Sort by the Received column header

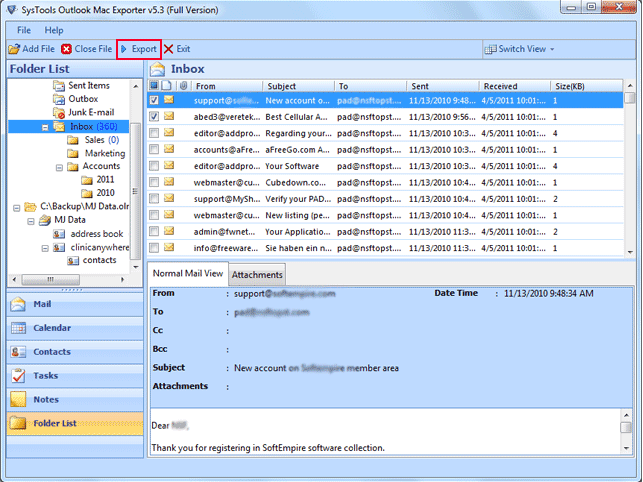pos(515,86)
